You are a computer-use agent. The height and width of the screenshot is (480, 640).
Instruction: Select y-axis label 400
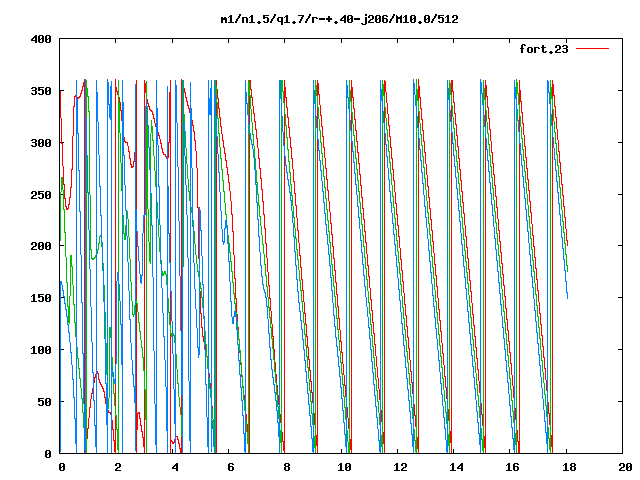click(41, 39)
